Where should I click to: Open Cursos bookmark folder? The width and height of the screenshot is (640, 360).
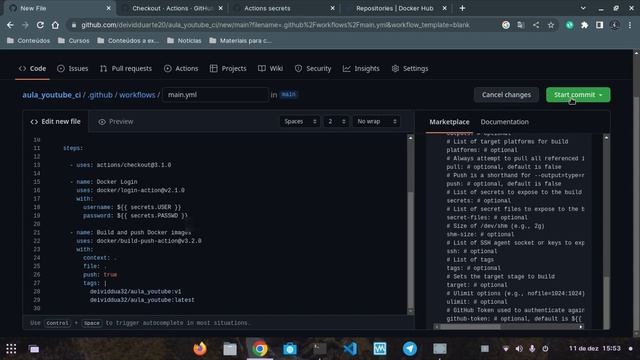(x=74, y=40)
